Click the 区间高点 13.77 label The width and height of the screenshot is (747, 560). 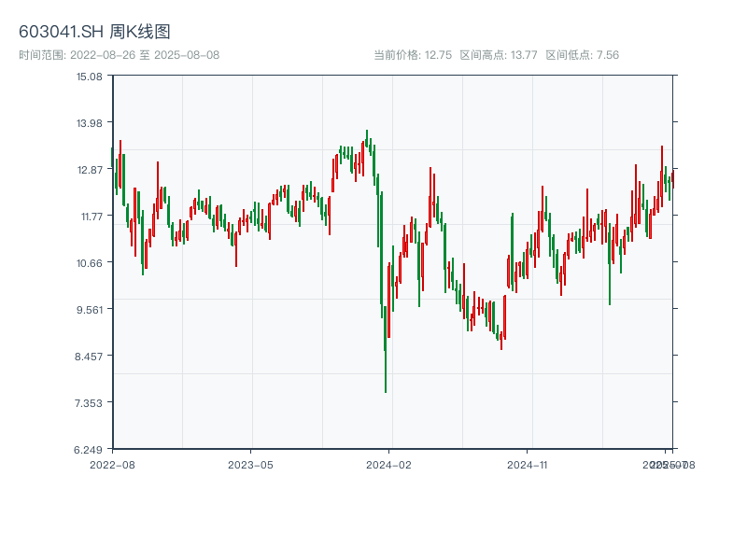[x=499, y=55]
